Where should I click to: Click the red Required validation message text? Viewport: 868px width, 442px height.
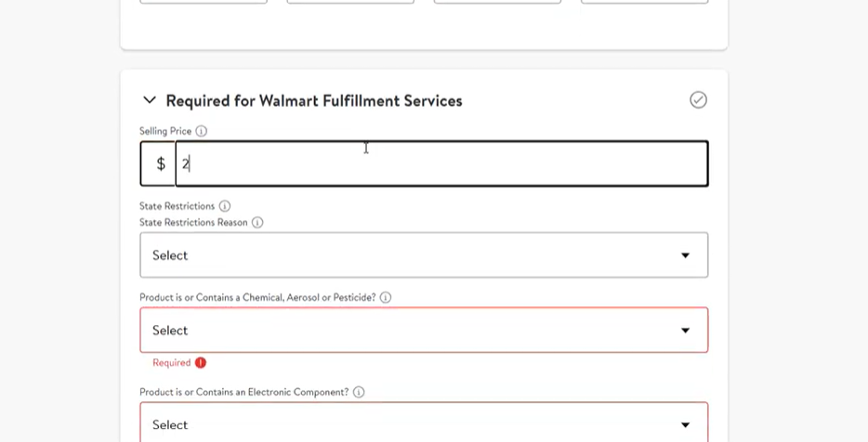172,363
